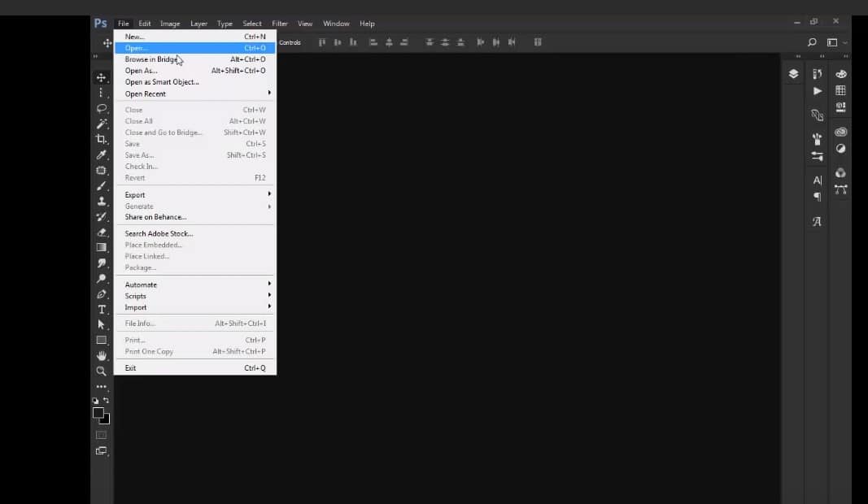
Task: Open the Window menu
Action: point(336,24)
